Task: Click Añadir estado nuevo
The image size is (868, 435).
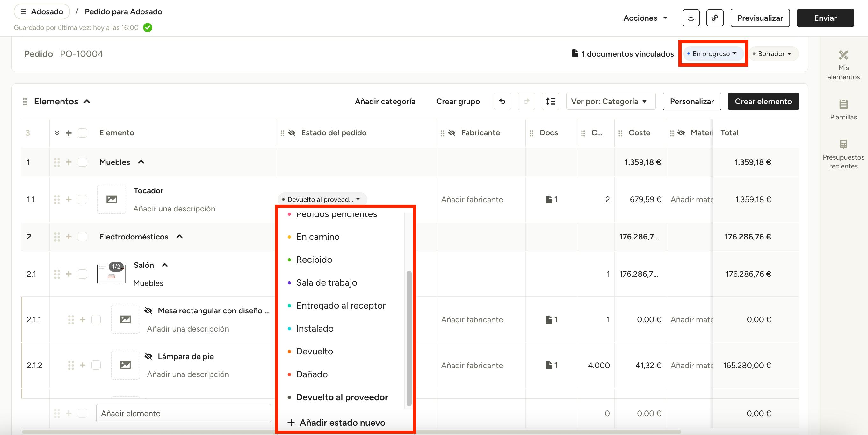Action: [342, 423]
